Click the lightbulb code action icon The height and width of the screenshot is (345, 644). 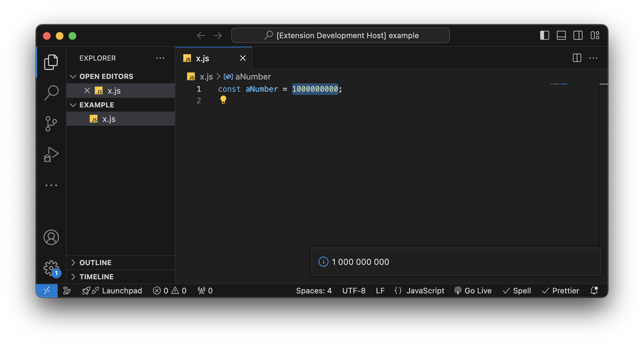pos(223,100)
